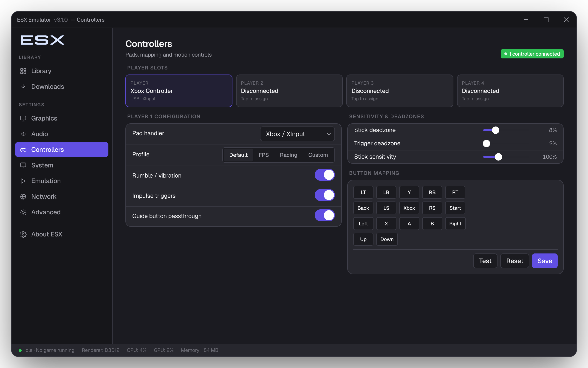The width and height of the screenshot is (588, 368).
Task: Remap the RT button
Action: (x=455, y=193)
